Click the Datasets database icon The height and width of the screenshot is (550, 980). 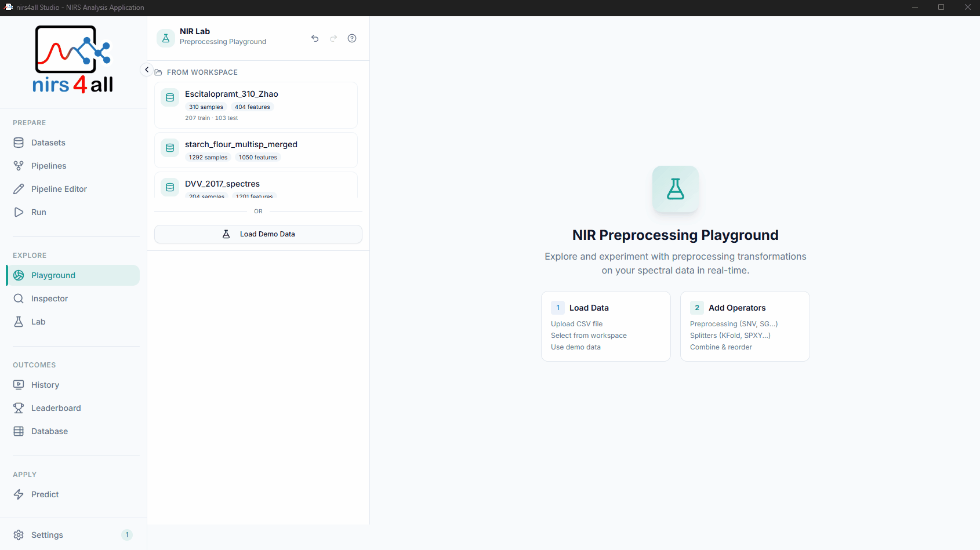click(19, 143)
